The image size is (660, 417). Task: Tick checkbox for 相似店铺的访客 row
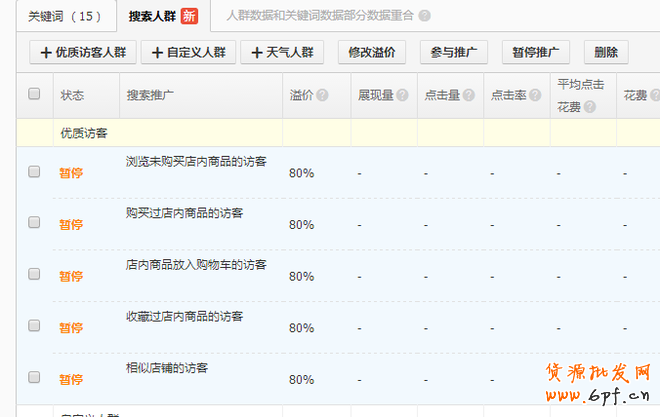pos(34,378)
